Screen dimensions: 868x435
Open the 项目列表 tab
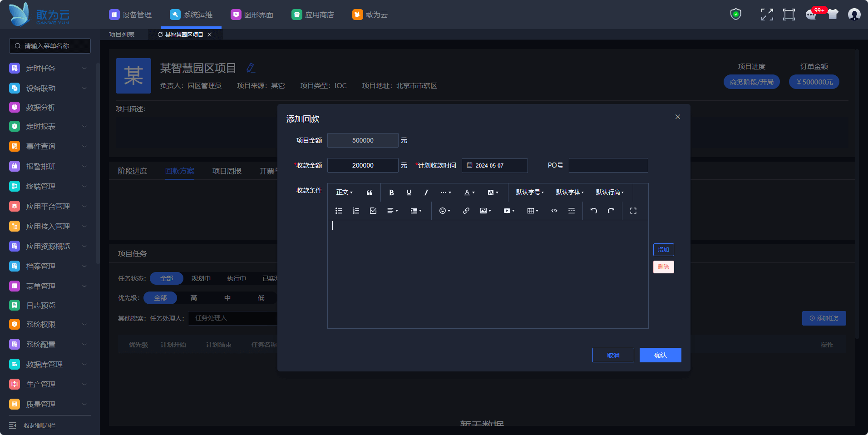(122, 35)
